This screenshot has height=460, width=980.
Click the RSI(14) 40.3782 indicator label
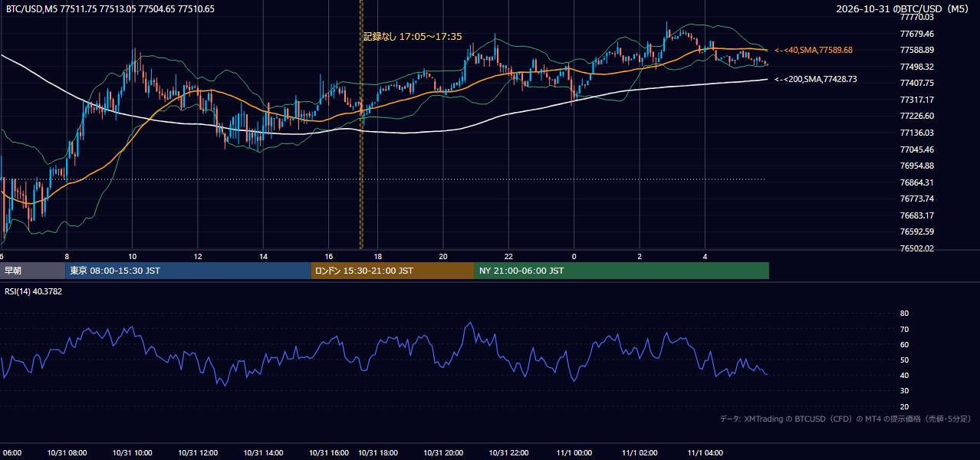(35, 291)
